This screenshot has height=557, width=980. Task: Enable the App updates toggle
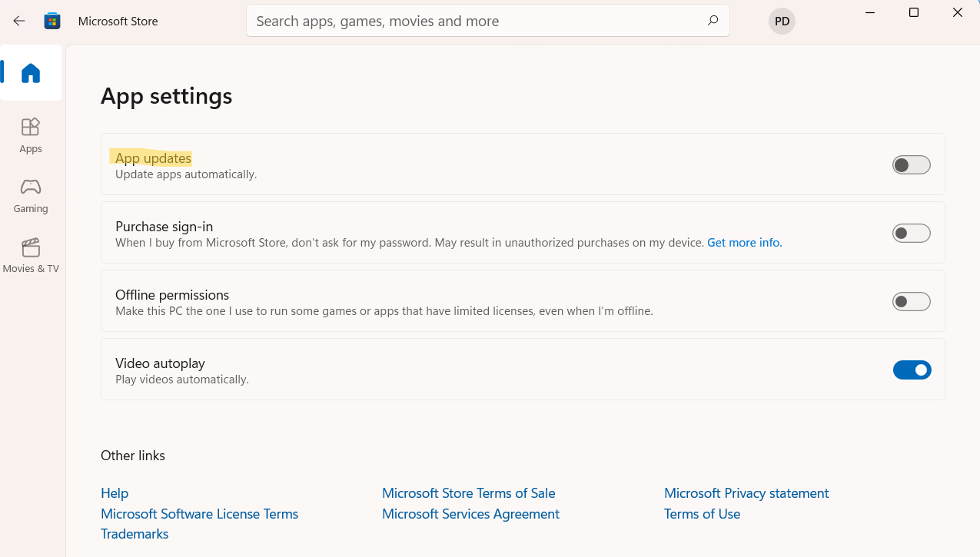[x=911, y=165]
